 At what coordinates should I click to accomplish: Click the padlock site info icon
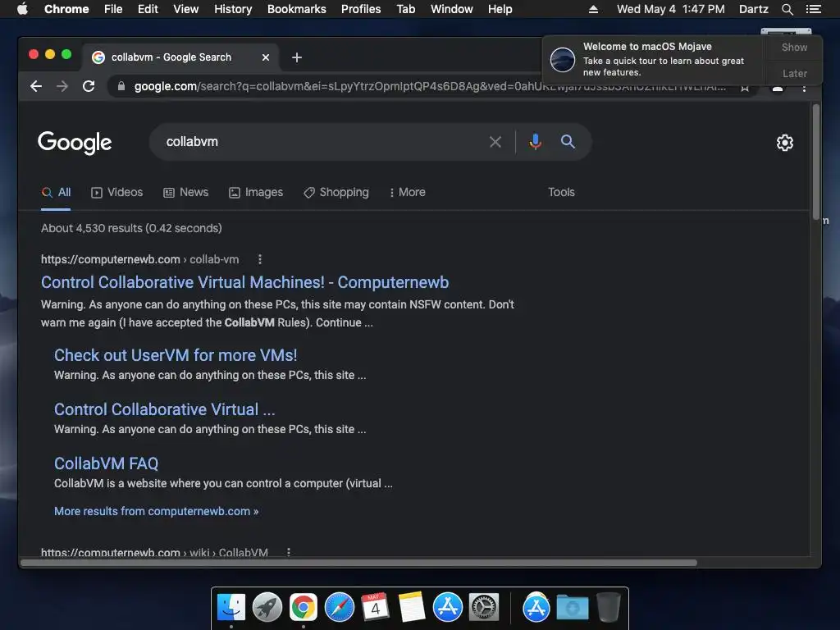click(x=121, y=86)
